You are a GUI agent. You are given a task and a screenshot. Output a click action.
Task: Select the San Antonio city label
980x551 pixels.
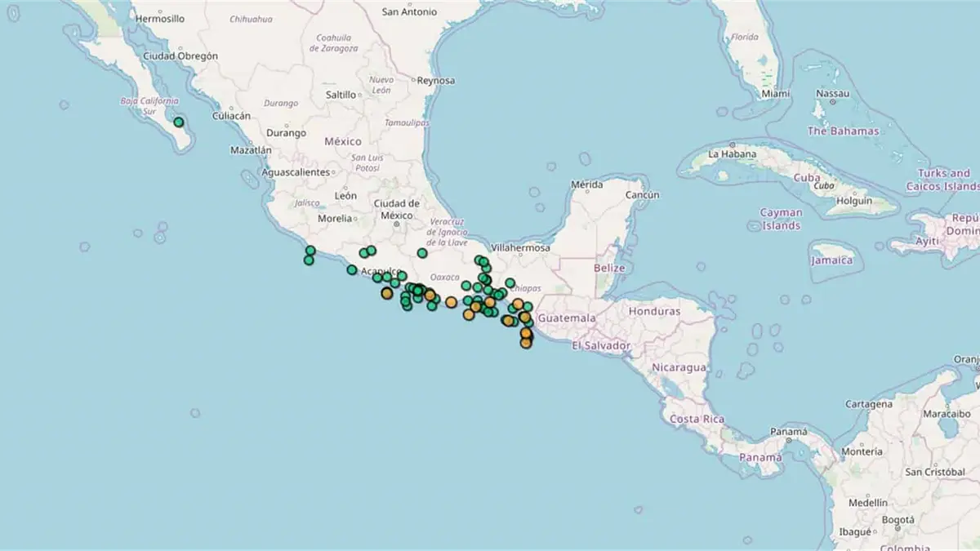coord(409,12)
